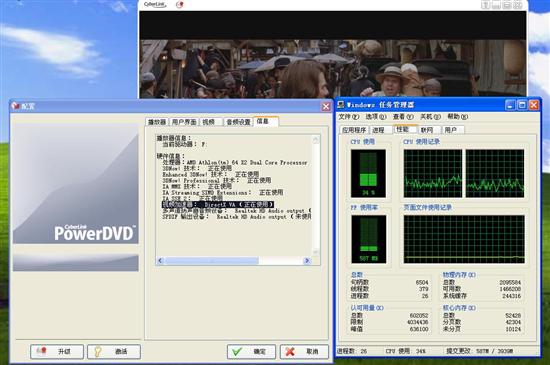Open the 应用程序 tab in Task Manager
The height and width of the screenshot is (365, 550).
(354, 130)
